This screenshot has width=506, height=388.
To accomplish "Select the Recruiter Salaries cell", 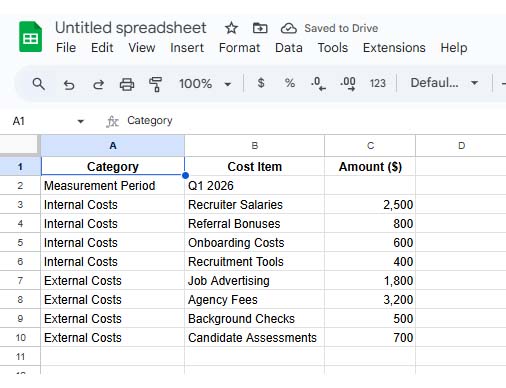I will pyautogui.click(x=254, y=204).
